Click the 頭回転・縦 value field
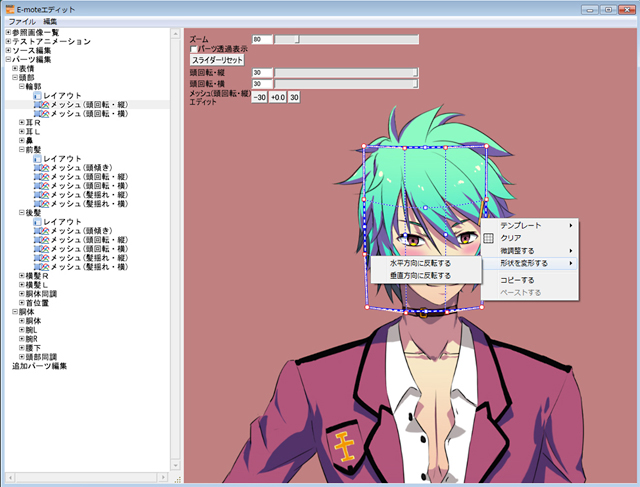This screenshot has height=487, width=640. [x=262, y=73]
